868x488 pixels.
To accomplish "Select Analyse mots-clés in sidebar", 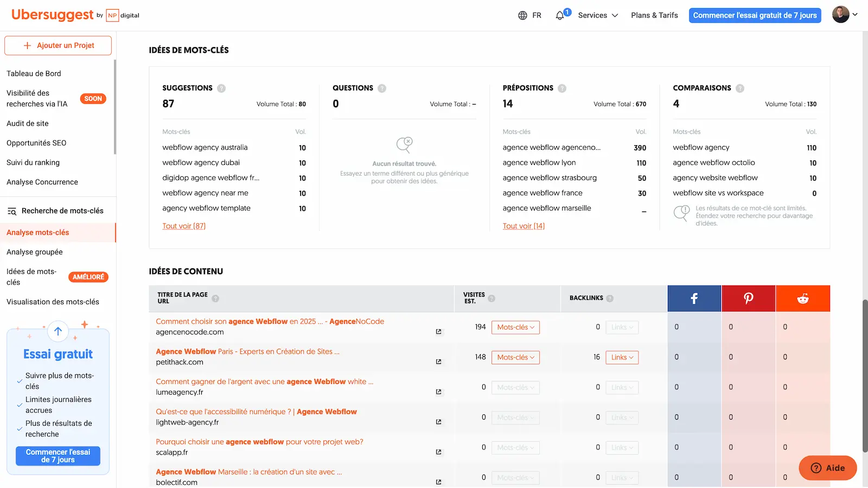I will pos(58,233).
